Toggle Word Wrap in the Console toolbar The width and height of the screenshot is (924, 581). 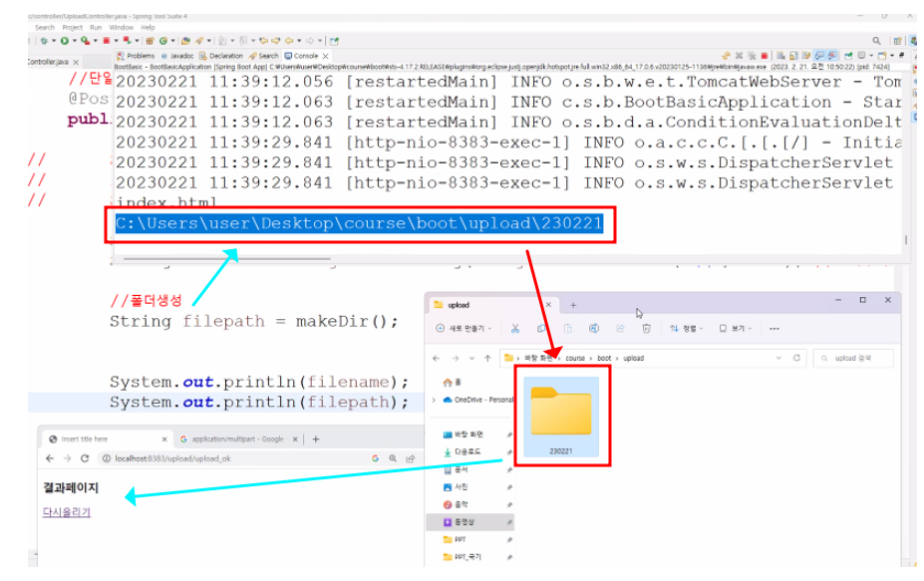click(806, 56)
